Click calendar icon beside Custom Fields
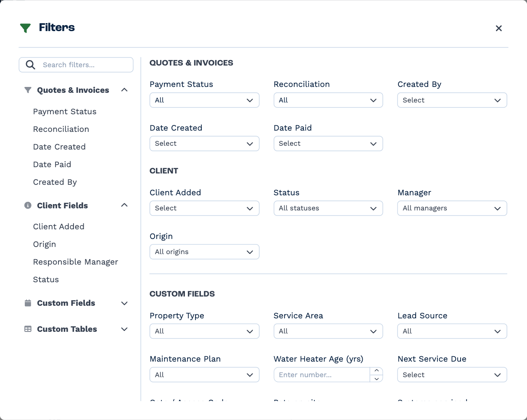The width and height of the screenshot is (527, 420). click(28, 303)
